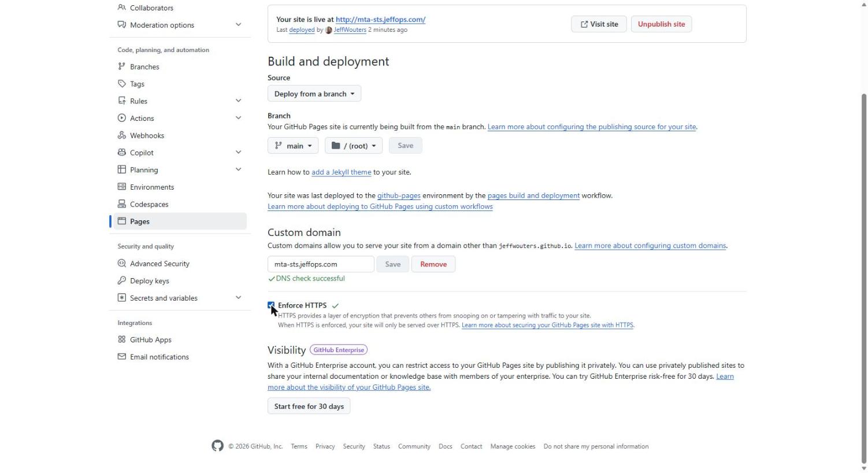The width and height of the screenshot is (868, 473).
Task: Click the GitHub Octocat logo in footer
Action: click(217, 446)
